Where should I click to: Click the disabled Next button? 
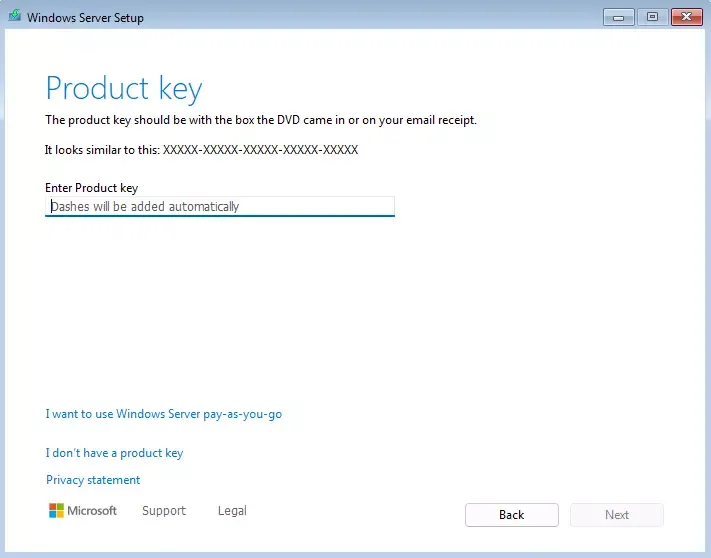coord(617,515)
